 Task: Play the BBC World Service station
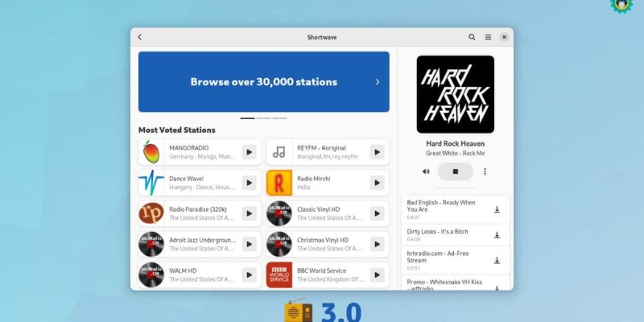(x=377, y=275)
